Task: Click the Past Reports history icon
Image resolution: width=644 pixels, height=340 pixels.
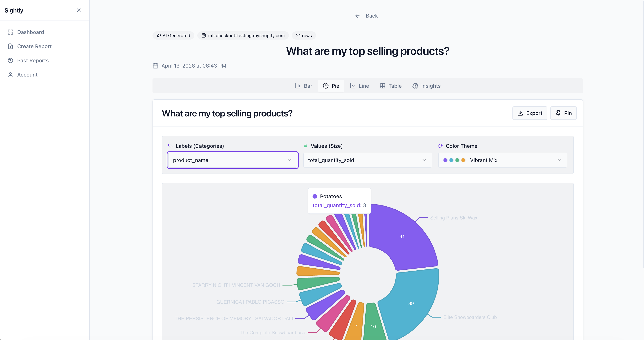Action: coord(10,60)
